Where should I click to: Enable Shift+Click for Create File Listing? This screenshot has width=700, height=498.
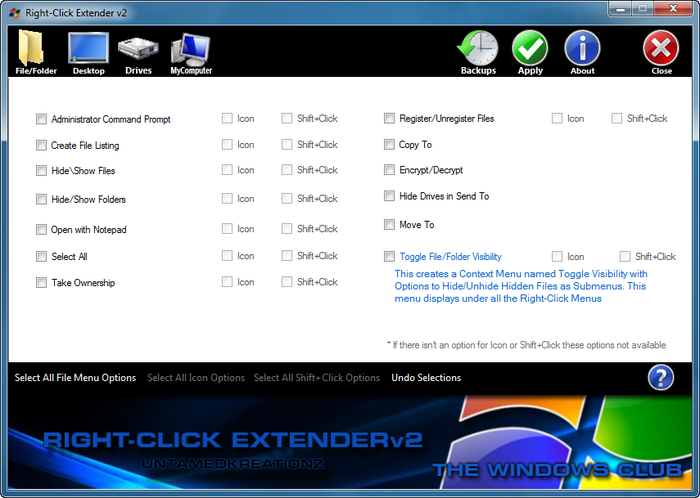pyautogui.click(x=287, y=145)
